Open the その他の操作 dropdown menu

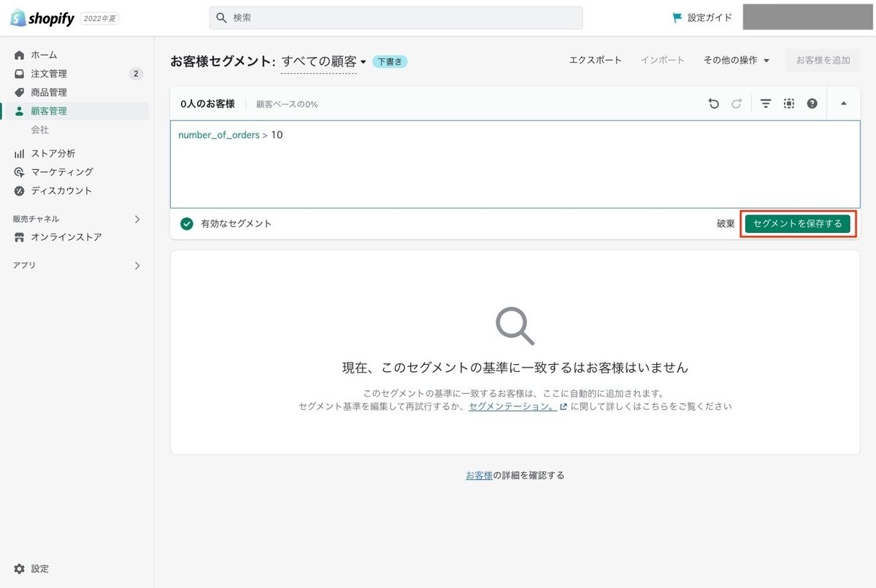tap(737, 60)
